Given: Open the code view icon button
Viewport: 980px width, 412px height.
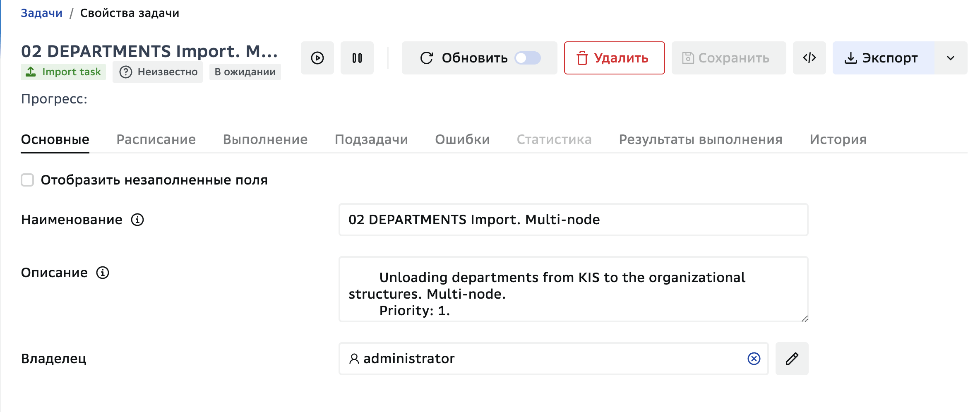Looking at the screenshot, I should 809,58.
